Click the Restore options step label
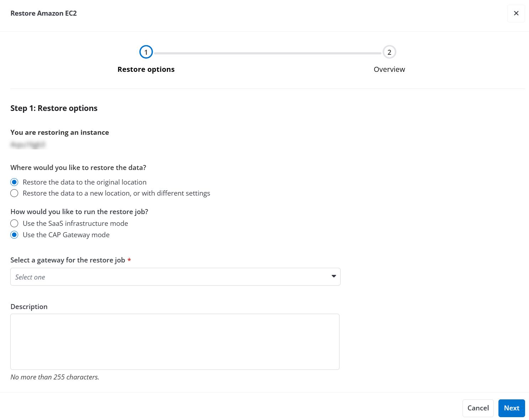529x420 pixels. click(146, 69)
